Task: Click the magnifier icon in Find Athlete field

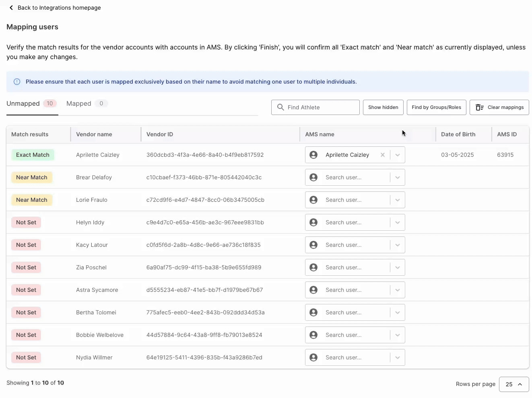Action: coord(281,107)
